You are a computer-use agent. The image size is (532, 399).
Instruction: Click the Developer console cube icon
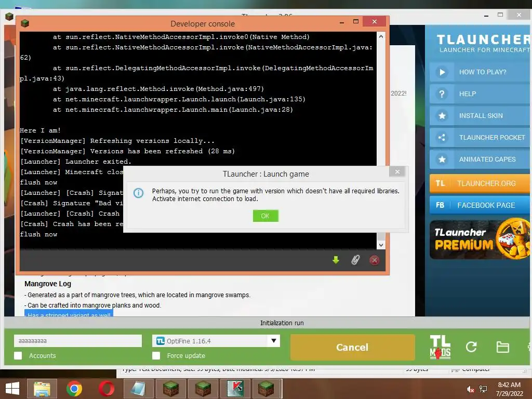[25, 23]
